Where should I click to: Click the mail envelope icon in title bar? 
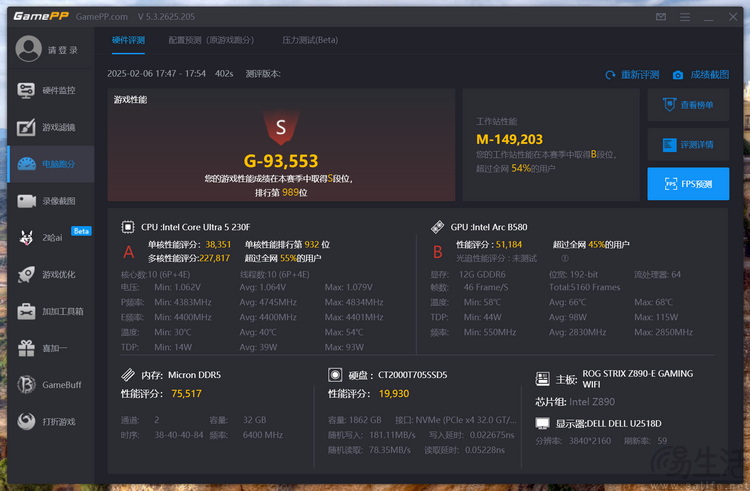click(x=661, y=17)
